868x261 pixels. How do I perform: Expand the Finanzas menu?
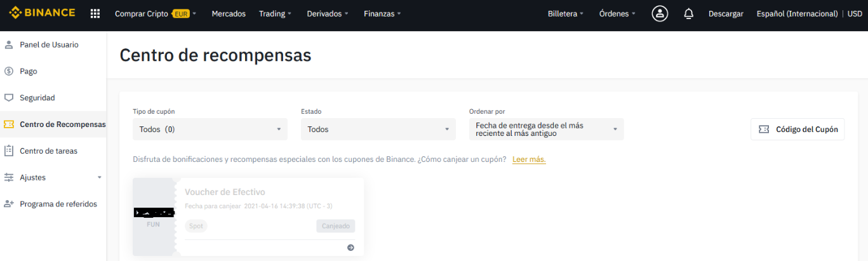[x=382, y=13]
